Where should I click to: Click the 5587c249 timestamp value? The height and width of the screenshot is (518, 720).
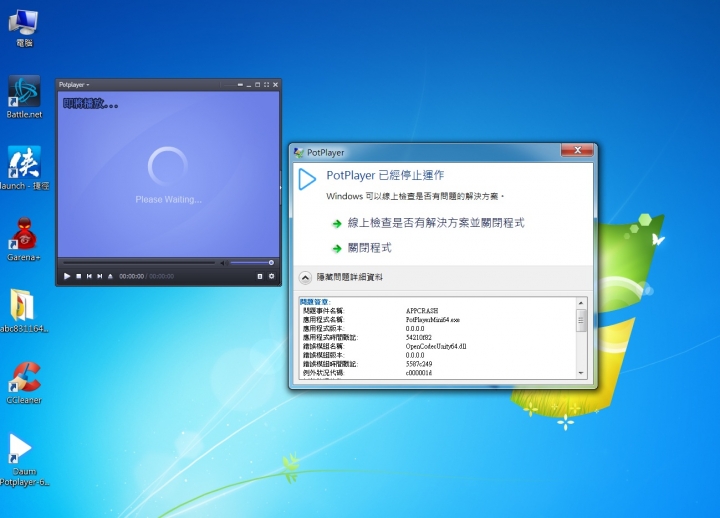[419, 364]
